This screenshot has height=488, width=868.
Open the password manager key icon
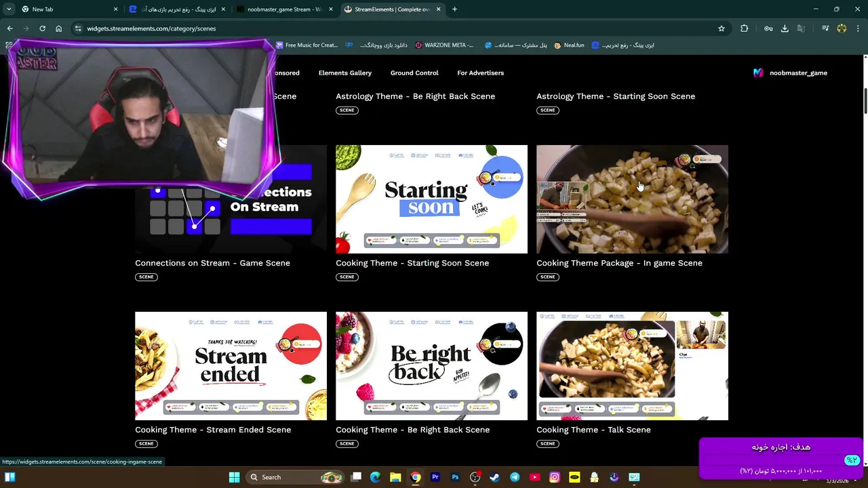click(768, 28)
